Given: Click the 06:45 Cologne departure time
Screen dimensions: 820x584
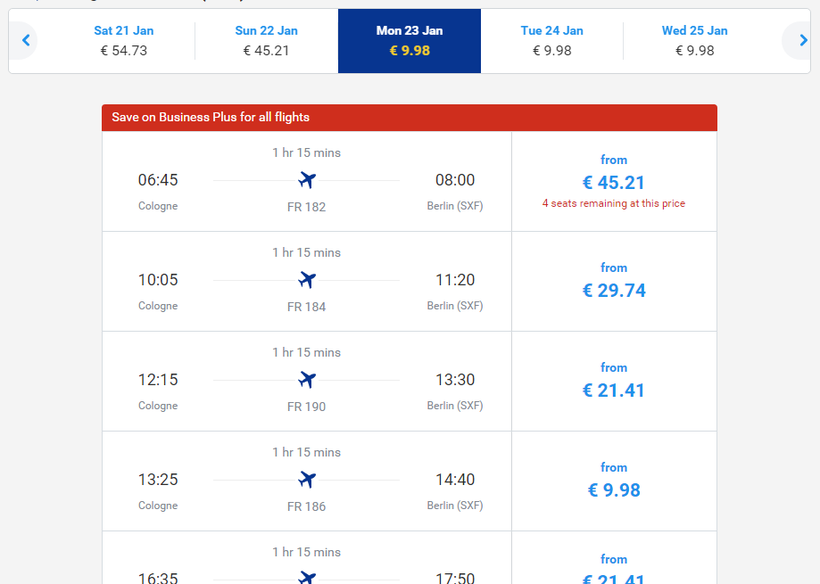Looking at the screenshot, I should (158, 181).
